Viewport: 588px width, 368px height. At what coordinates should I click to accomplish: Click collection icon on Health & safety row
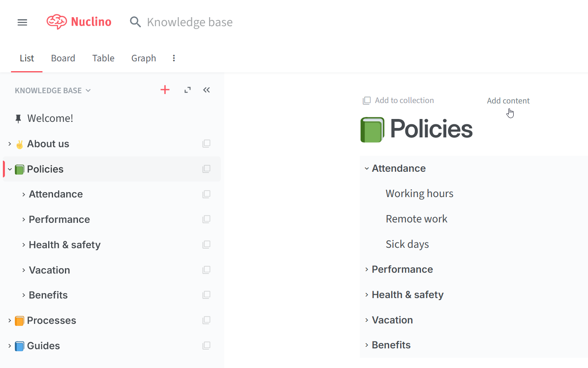tap(207, 245)
